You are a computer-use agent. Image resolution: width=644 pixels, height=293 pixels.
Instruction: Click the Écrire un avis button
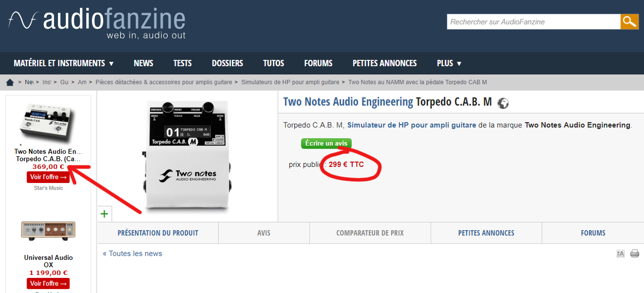[x=327, y=143]
